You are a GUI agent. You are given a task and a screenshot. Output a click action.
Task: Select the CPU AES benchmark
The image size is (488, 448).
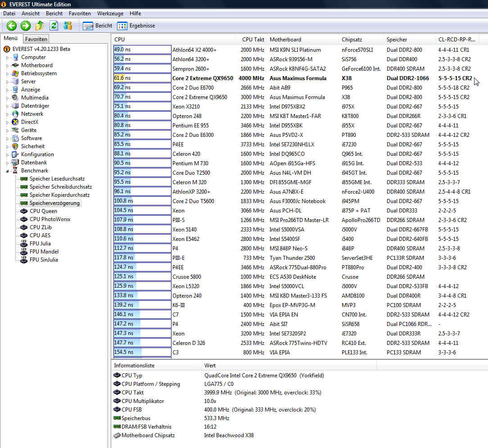pyautogui.click(x=40, y=235)
